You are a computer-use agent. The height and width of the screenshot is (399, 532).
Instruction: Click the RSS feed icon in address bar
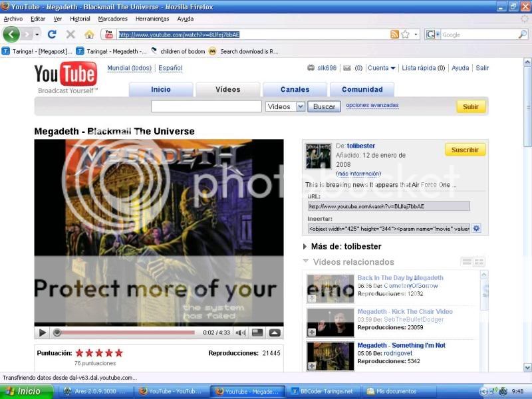[x=394, y=35]
